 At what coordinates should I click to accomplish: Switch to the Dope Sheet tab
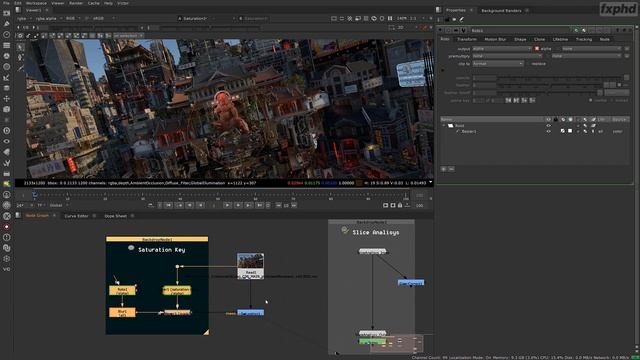pyautogui.click(x=116, y=216)
